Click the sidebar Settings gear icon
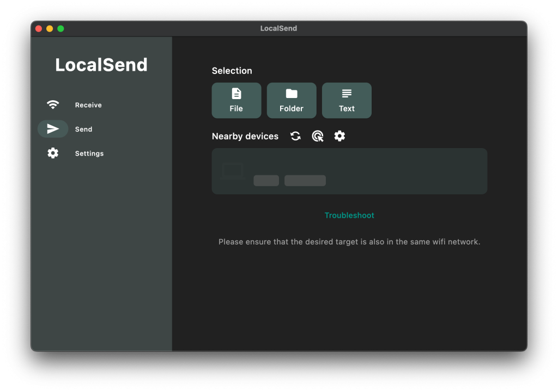The width and height of the screenshot is (558, 392). click(53, 153)
